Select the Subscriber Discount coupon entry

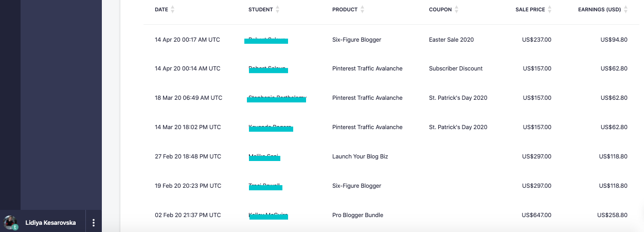coord(456,68)
